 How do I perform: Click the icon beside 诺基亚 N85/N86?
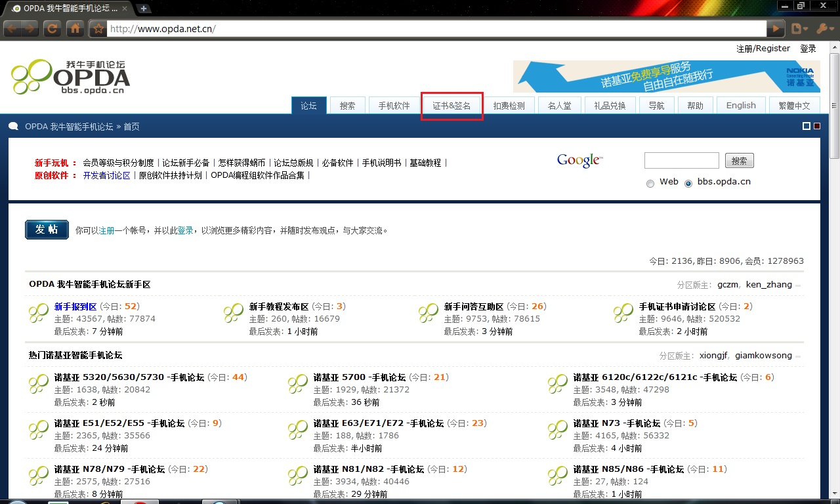point(558,476)
